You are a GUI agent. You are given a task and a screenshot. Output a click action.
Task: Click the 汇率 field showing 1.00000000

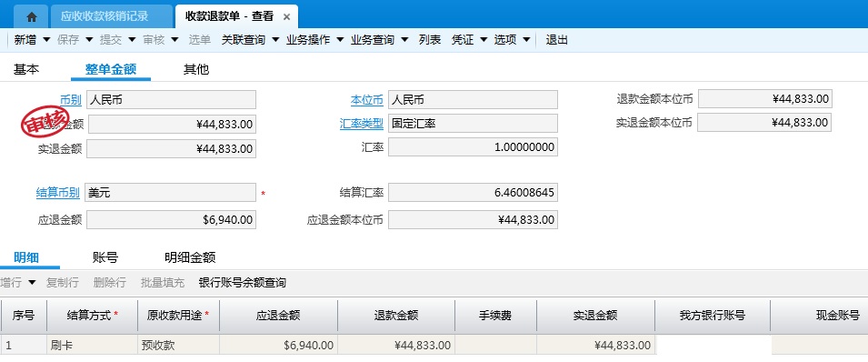[473, 147]
